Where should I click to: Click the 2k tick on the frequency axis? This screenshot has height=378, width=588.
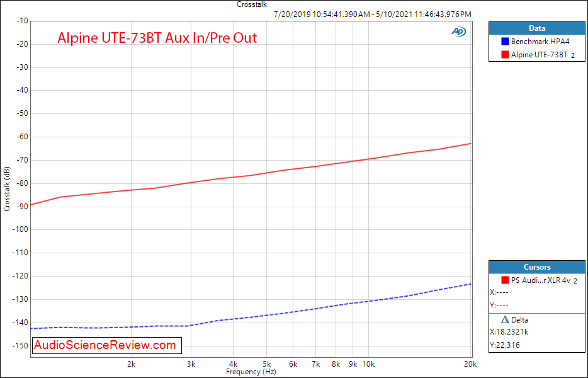click(131, 364)
